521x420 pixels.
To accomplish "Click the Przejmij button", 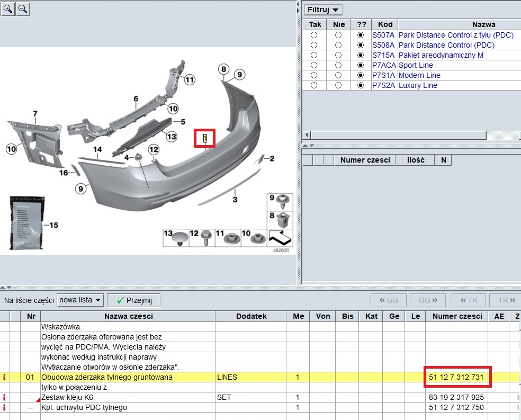I will click(x=133, y=300).
